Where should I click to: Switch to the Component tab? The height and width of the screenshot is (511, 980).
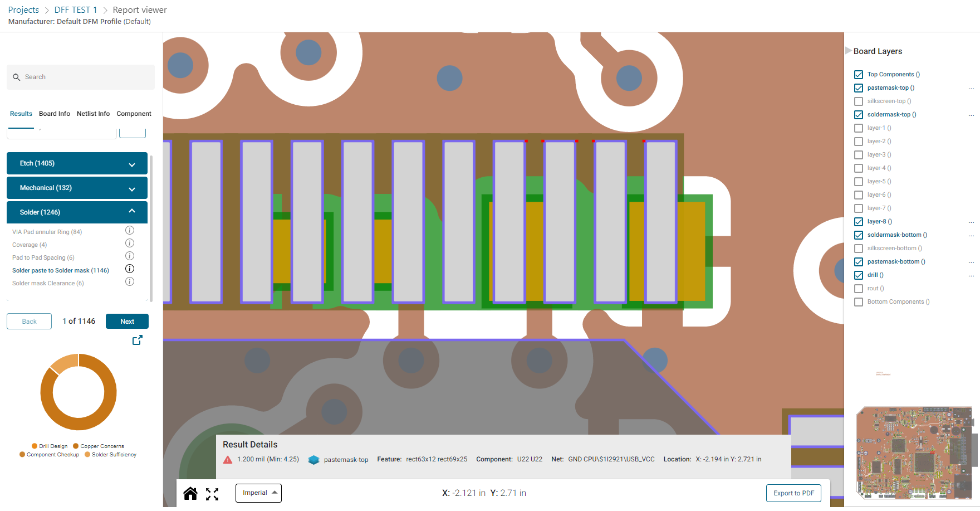[x=134, y=114]
